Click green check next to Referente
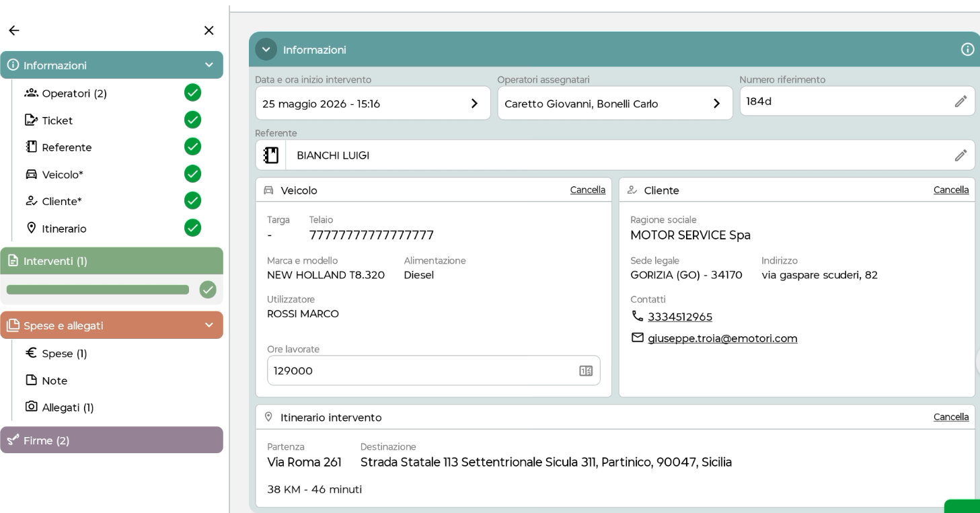The width and height of the screenshot is (980, 513). click(192, 147)
